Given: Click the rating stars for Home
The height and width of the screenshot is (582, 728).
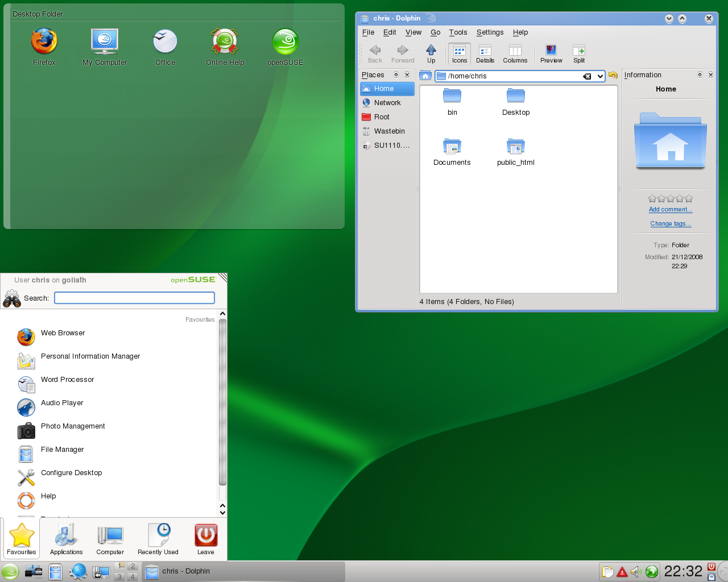Looking at the screenshot, I should click(671, 198).
